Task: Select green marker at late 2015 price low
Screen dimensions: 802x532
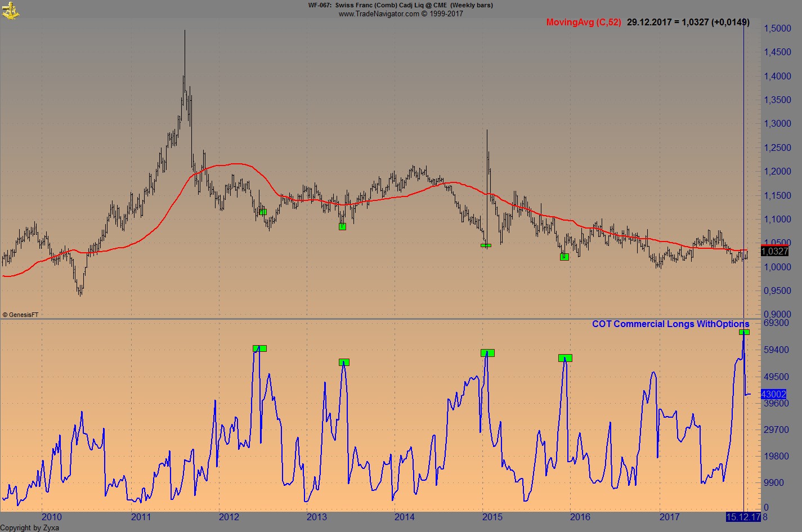Action: pyautogui.click(x=564, y=257)
